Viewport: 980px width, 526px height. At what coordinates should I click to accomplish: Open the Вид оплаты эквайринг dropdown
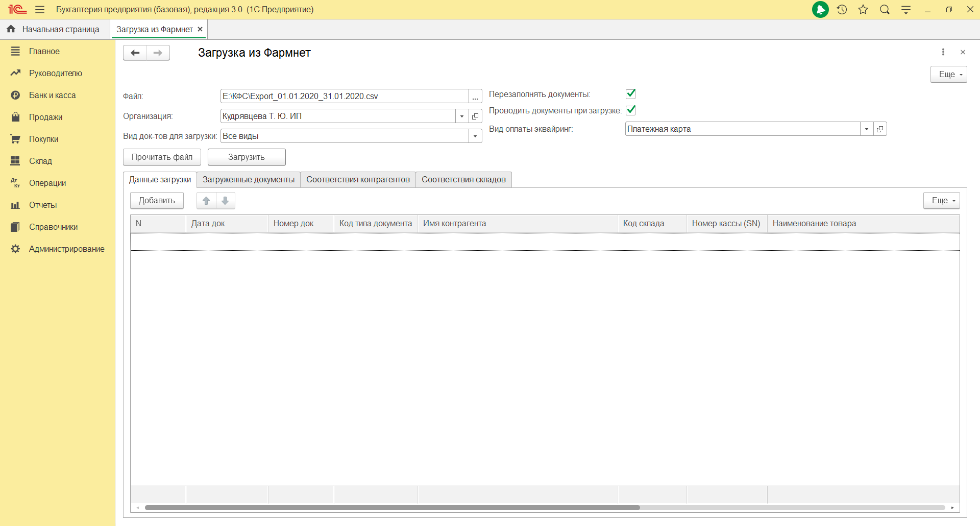pyautogui.click(x=867, y=129)
